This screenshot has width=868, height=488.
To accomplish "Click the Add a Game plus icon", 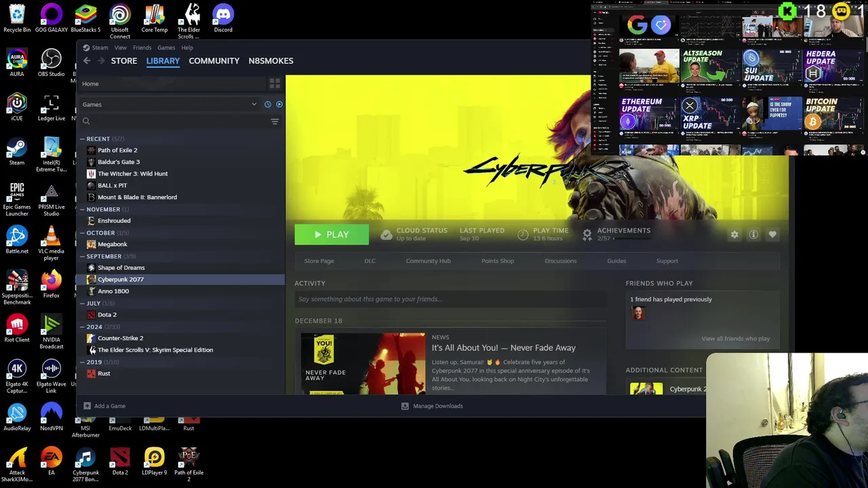I will pos(87,406).
